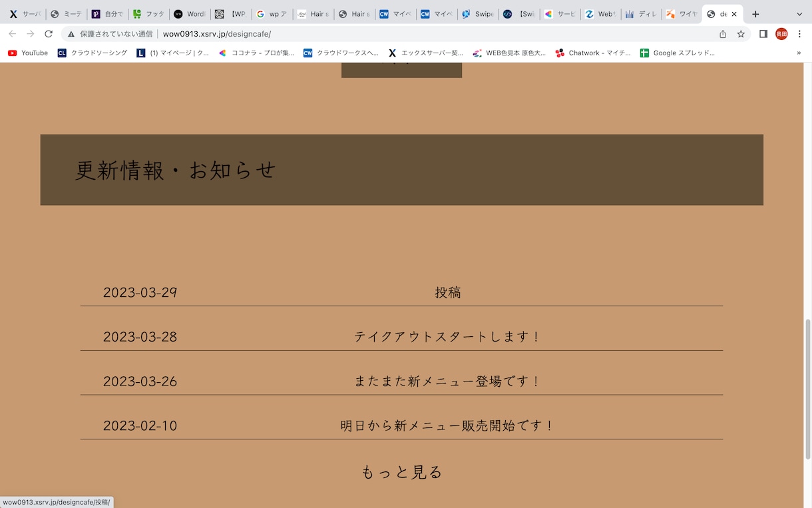The image size is (812, 508).
Task: Click the date 2023-03-28
Action: [140, 337]
